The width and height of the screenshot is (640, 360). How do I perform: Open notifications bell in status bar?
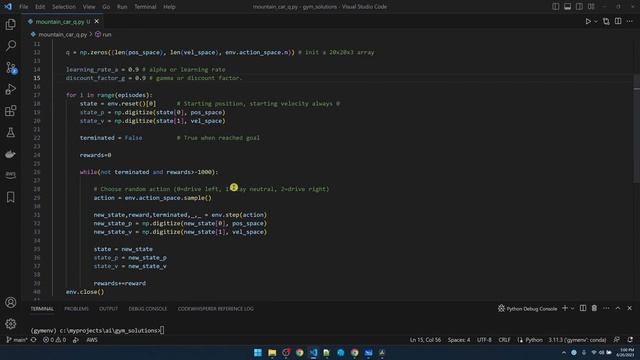(631, 340)
